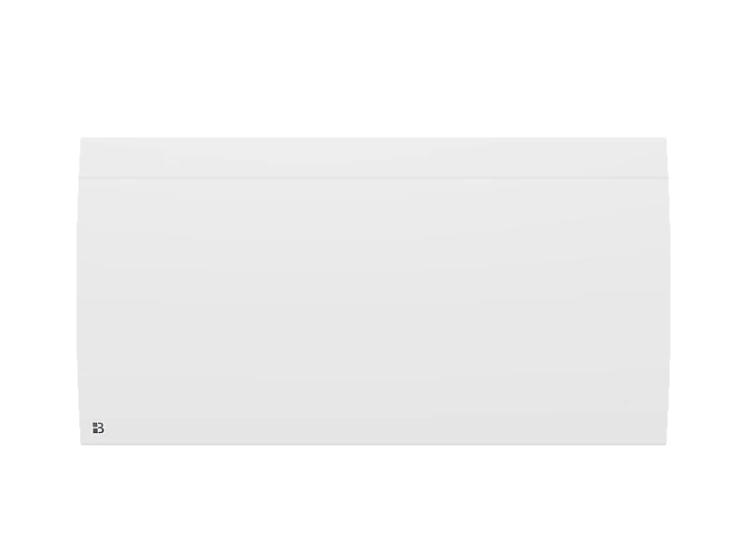Click the white background below the panel
The width and height of the screenshot is (747, 560).
pyautogui.click(x=373, y=503)
